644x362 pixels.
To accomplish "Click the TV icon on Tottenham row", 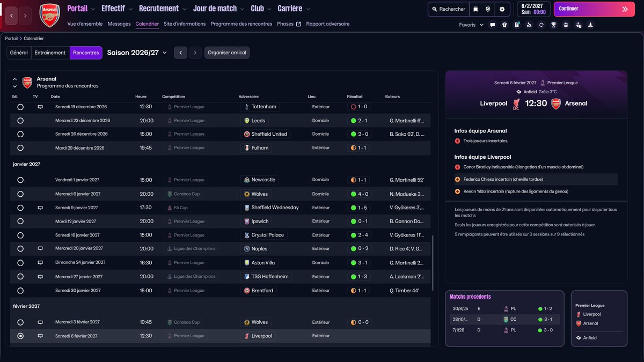I will point(40,107).
